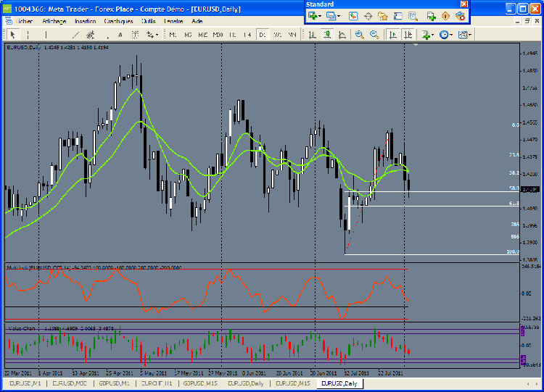
Task: Switch timeframe to H1
Action: (x=232, y=35)
